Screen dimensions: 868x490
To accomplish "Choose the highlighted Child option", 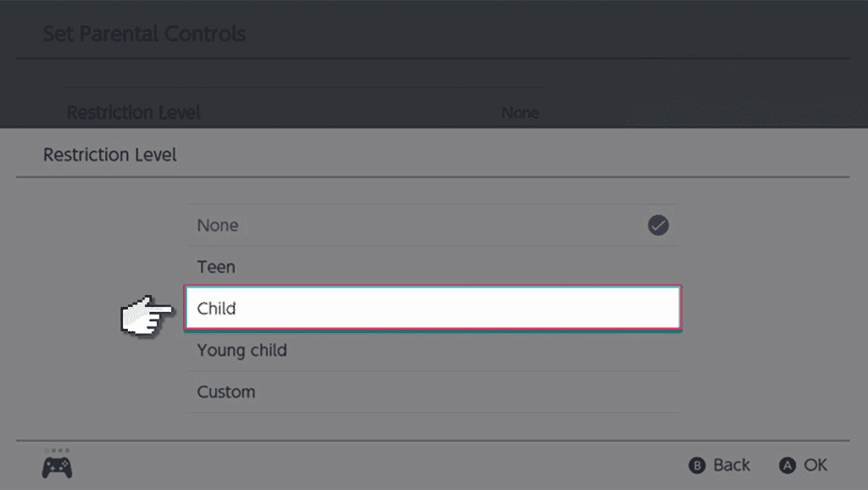I will pos(433,308).
